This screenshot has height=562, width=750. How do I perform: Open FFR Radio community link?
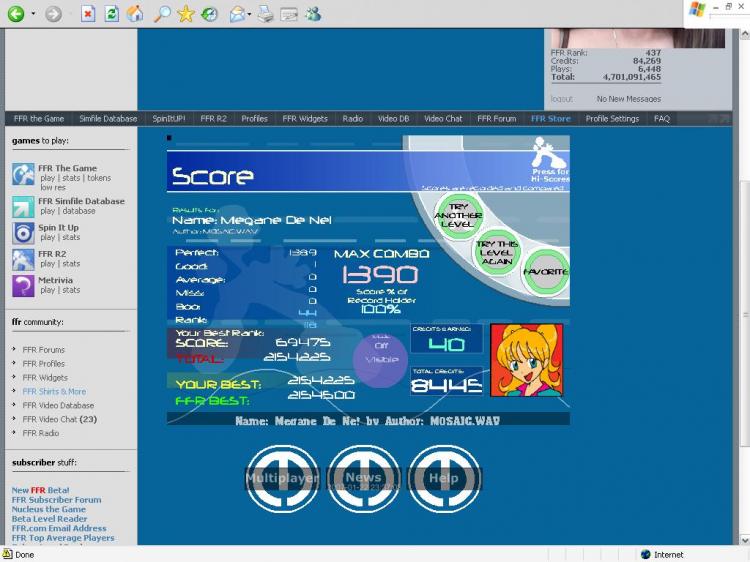point(41,433)
